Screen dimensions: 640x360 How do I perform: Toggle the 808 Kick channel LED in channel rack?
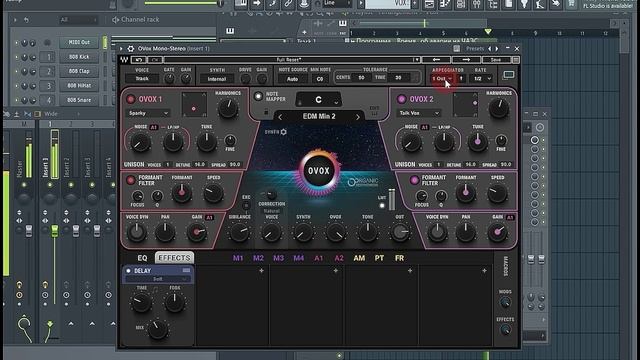click(x=17, y=57)
